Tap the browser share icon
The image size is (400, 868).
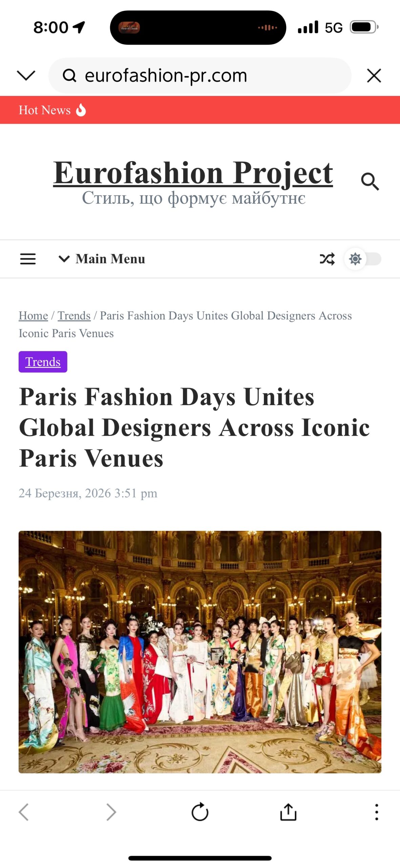(288, 812)
